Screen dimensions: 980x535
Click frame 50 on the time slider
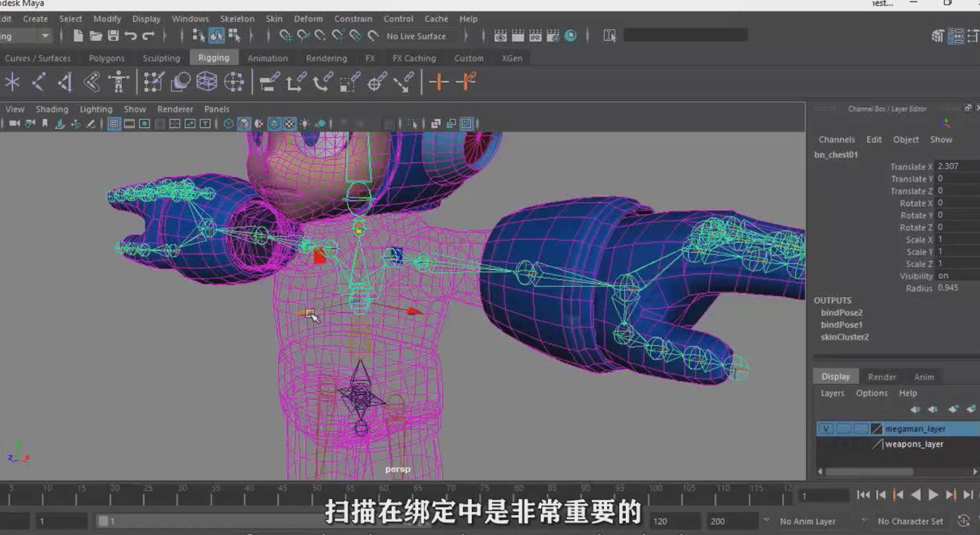316,495
